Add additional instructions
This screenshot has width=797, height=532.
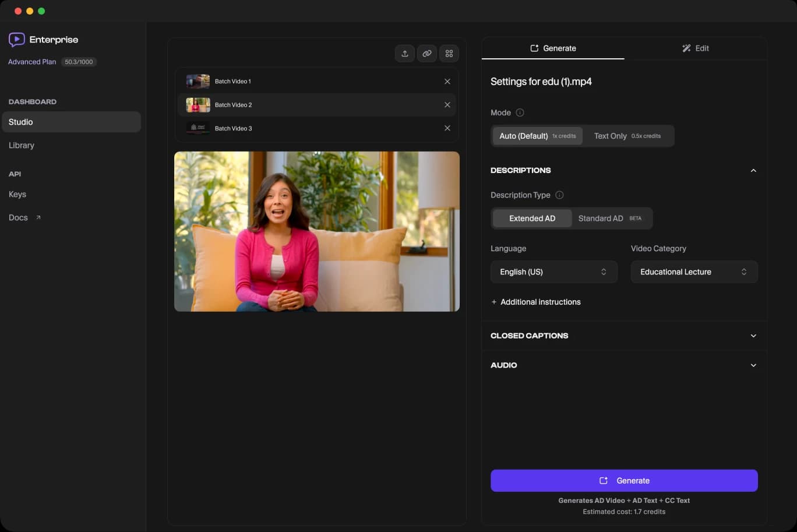point(535,302)
